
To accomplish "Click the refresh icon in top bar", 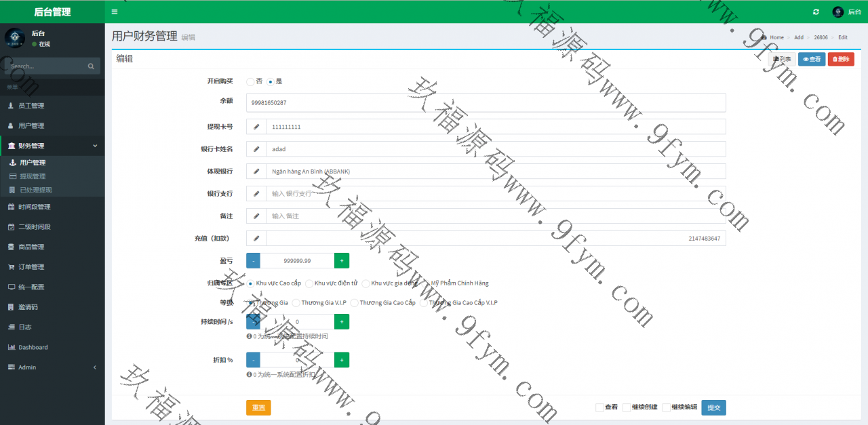I will (816, 12).
